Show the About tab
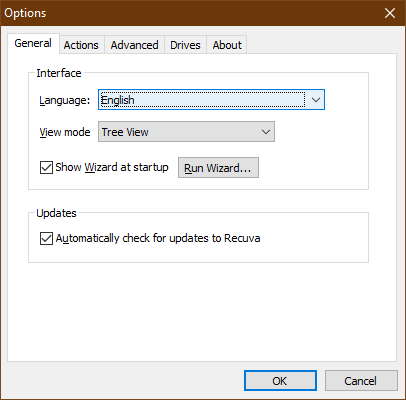Image resolution: width=406 pixels, height=400 pixels. [x=227, y=45]
